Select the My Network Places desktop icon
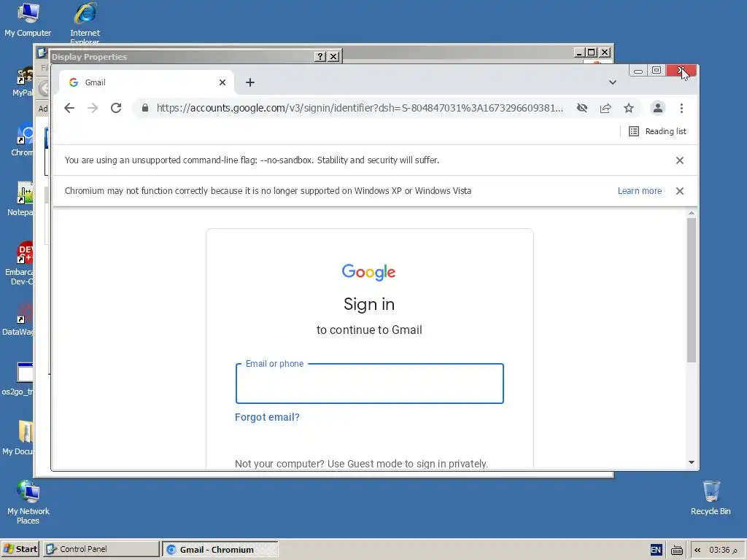Viewport: 747px width, 560px height. (28, 502)
